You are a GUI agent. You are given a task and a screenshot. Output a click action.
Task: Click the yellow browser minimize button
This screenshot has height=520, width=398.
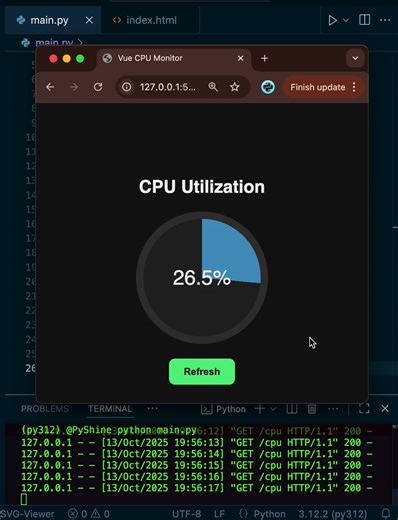[x=67, y=59]
